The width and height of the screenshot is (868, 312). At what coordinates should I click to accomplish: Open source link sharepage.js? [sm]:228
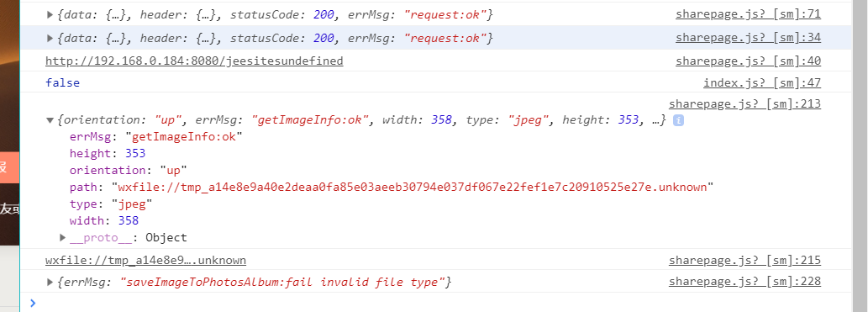click(x=744, y=282)
